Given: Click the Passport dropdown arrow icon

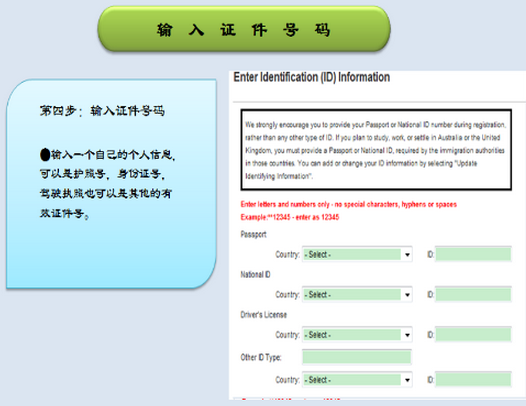Looking at the screenshot, I should [407, 255].
